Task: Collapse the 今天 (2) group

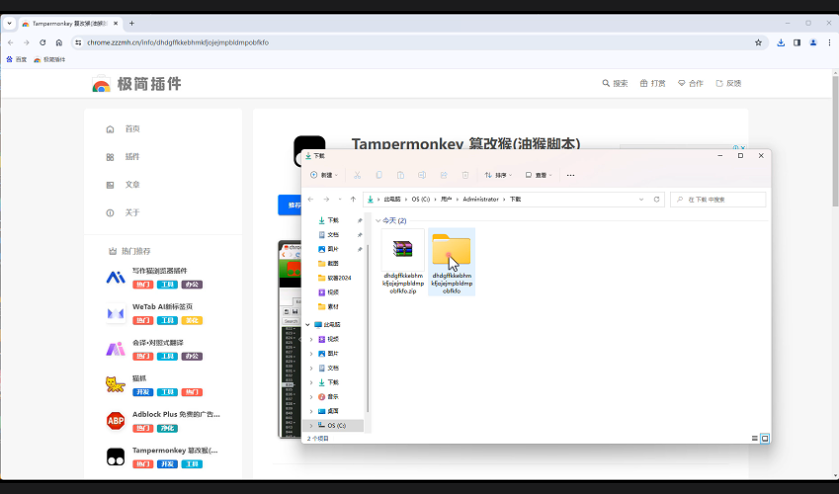Action: [x=378, y=221]
